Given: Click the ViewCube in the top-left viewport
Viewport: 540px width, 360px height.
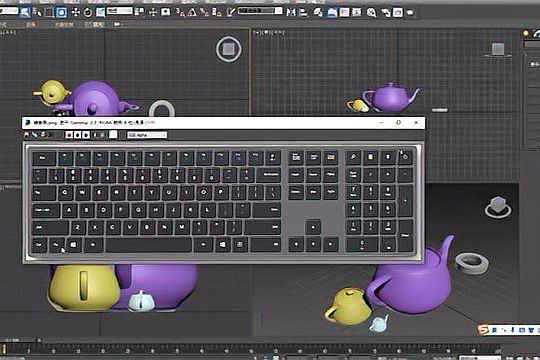Looking at the screenshot, I should pyautogui.click(x=229, y=49).
